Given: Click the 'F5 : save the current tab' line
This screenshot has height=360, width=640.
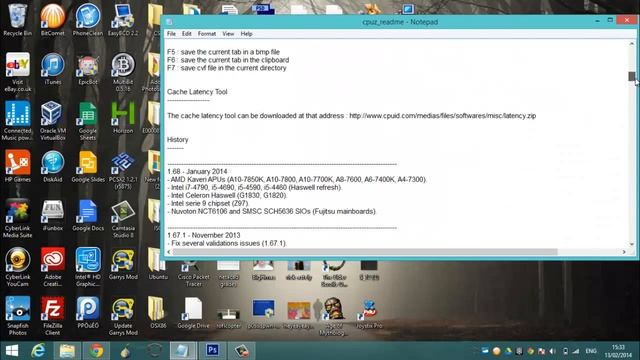Looking at the screenshot, I should (223, 52).
